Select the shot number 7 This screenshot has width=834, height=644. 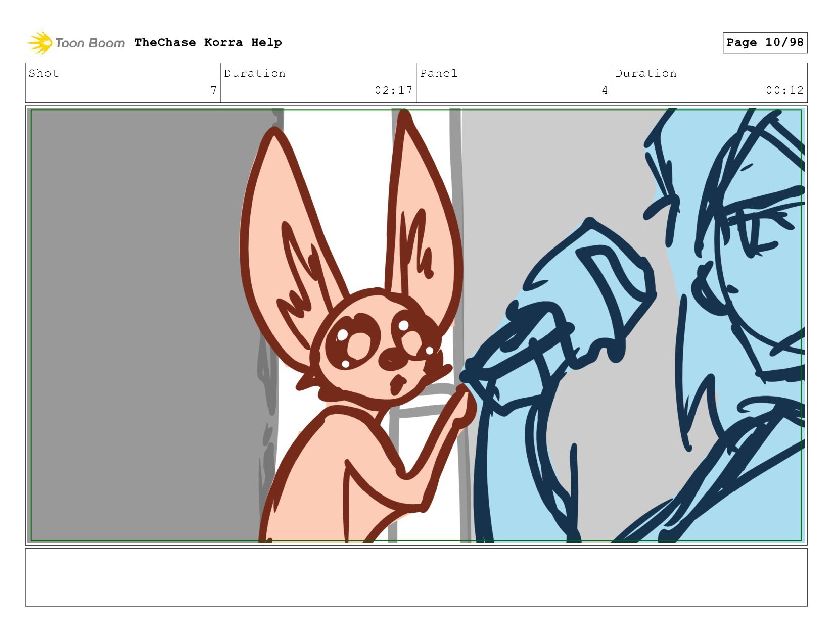213,90
